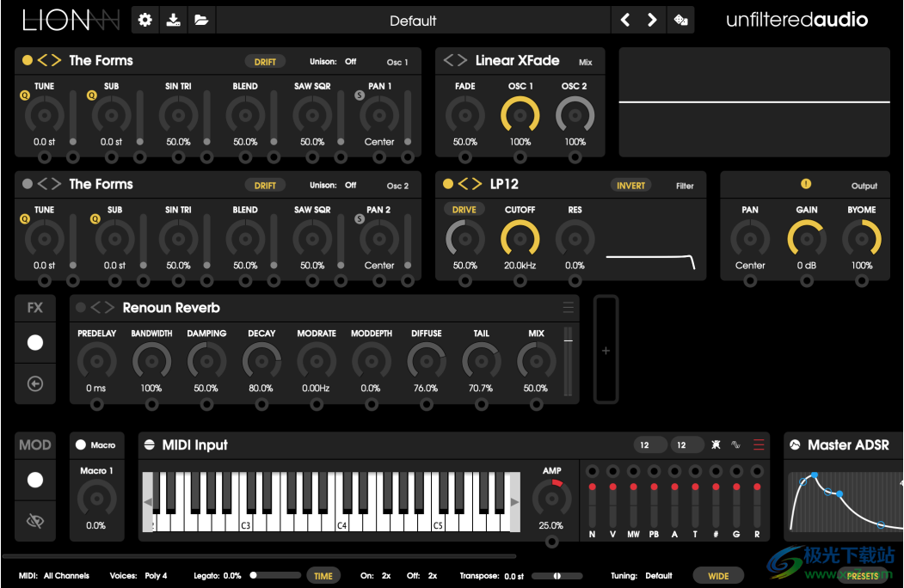Image resolution: width=904 pixels, height=588 pixels.
Task: Click the LION logo
Action: 71,20
